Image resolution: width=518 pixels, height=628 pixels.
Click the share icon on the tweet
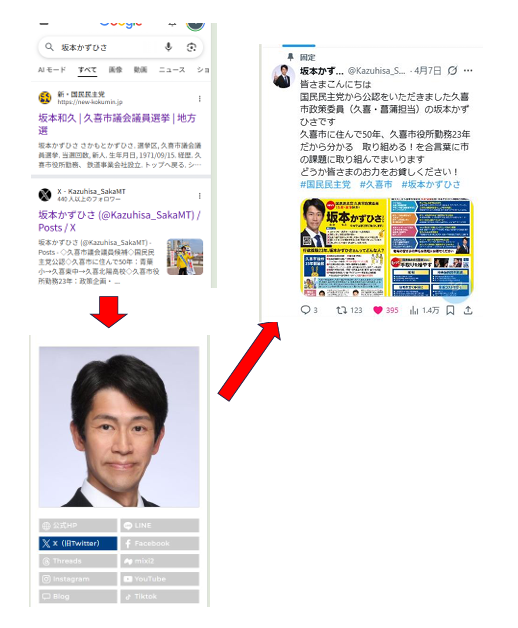tap(468, 310)
